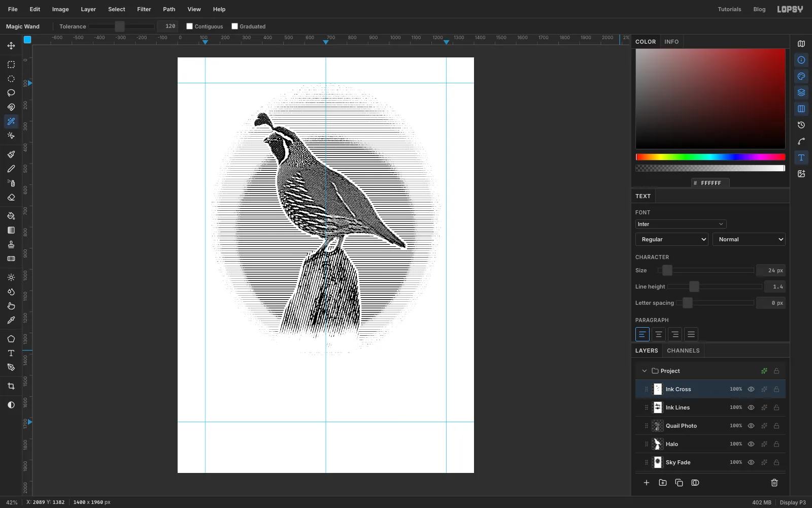Select the Move tool
Viewport: 812px width, 508px height.
click(11, 46)
